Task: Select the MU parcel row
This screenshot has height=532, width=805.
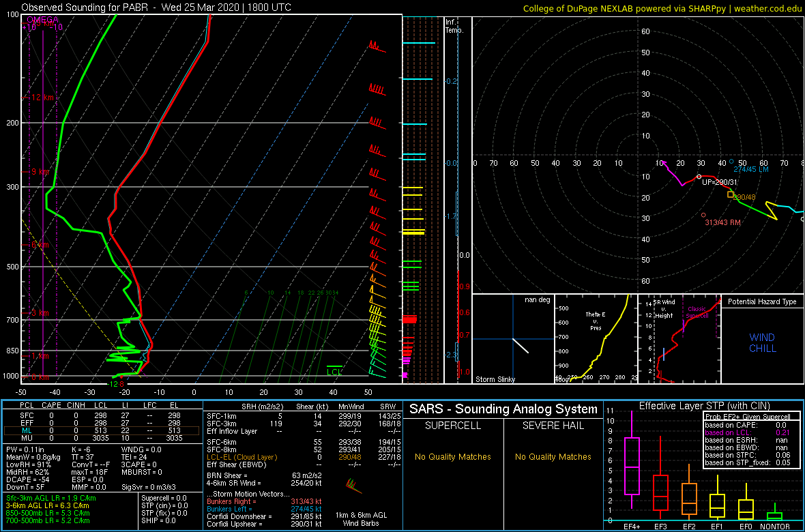Action: [102, 439]
